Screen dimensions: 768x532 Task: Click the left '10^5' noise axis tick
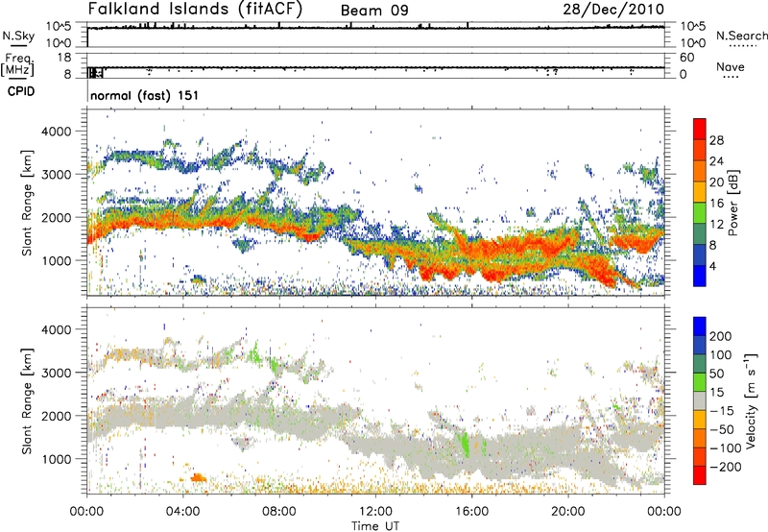point(59,27)
